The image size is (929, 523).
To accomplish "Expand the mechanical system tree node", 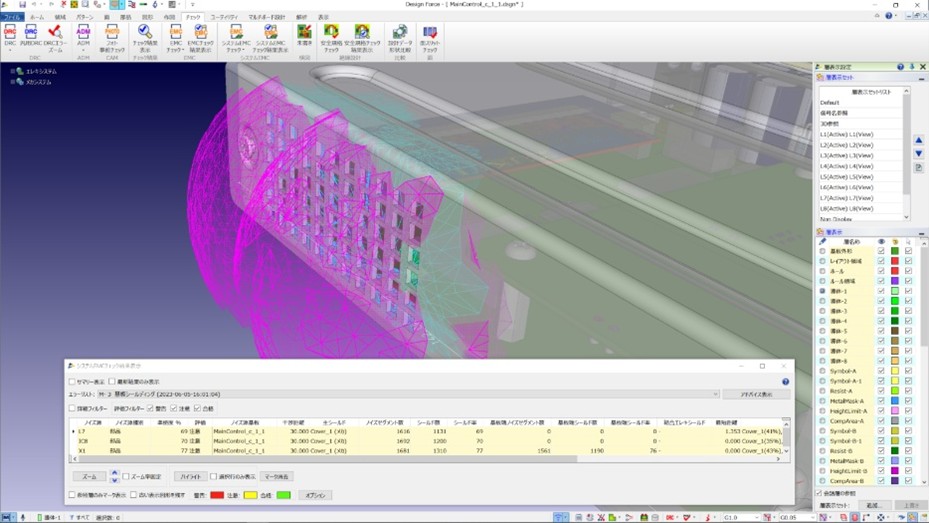I will 13,82.
